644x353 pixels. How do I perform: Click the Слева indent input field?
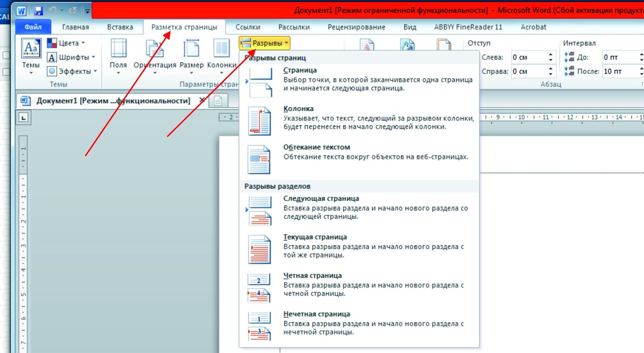pyautogui.click(x=528, y=57)
